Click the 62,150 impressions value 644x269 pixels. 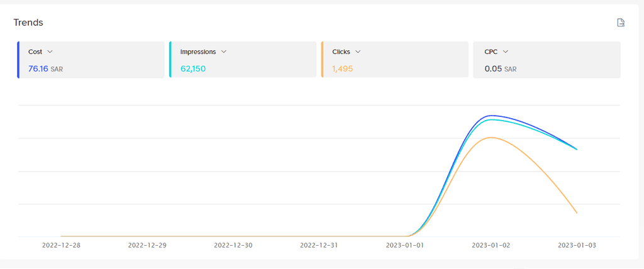pos(193,69)
